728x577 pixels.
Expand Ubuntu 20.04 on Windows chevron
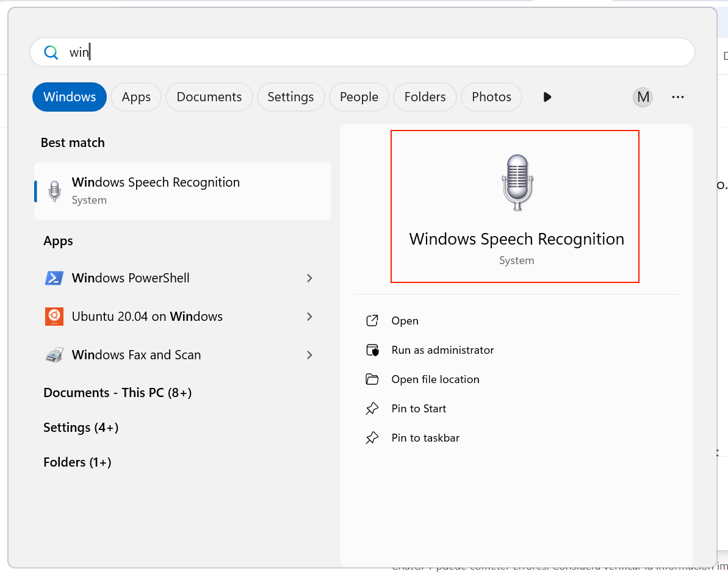point(309,317)
